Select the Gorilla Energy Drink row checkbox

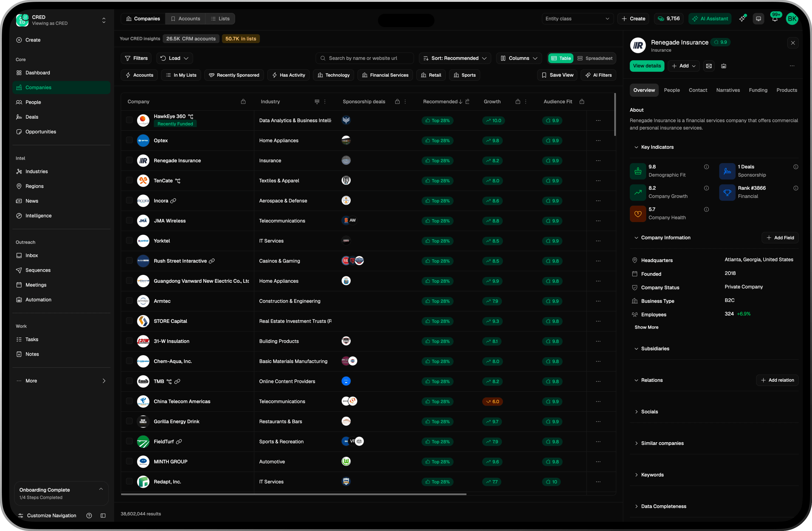tap(129, 421)
